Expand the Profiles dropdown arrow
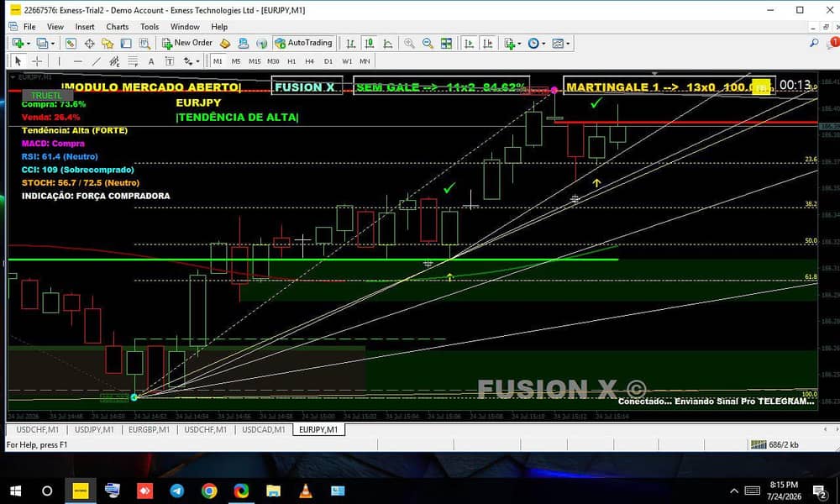This screenshot has height=504, width=840. (x=52, y=44)
